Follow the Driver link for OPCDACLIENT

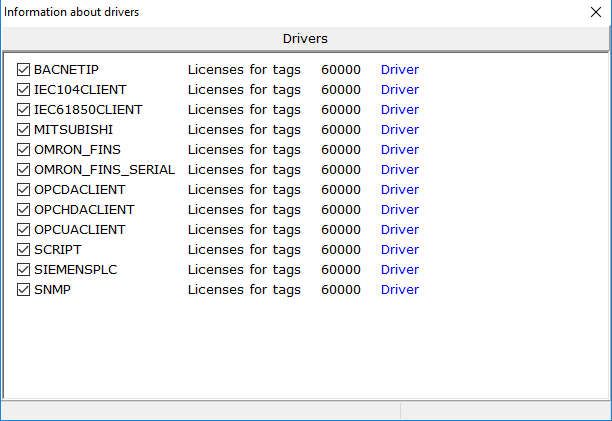tap(400, 190)
